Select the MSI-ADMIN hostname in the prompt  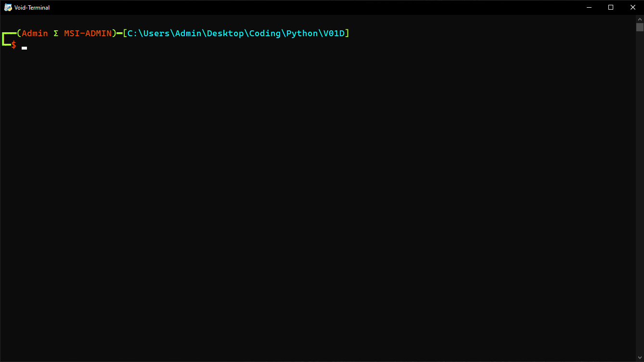click(x=89, y=33)
